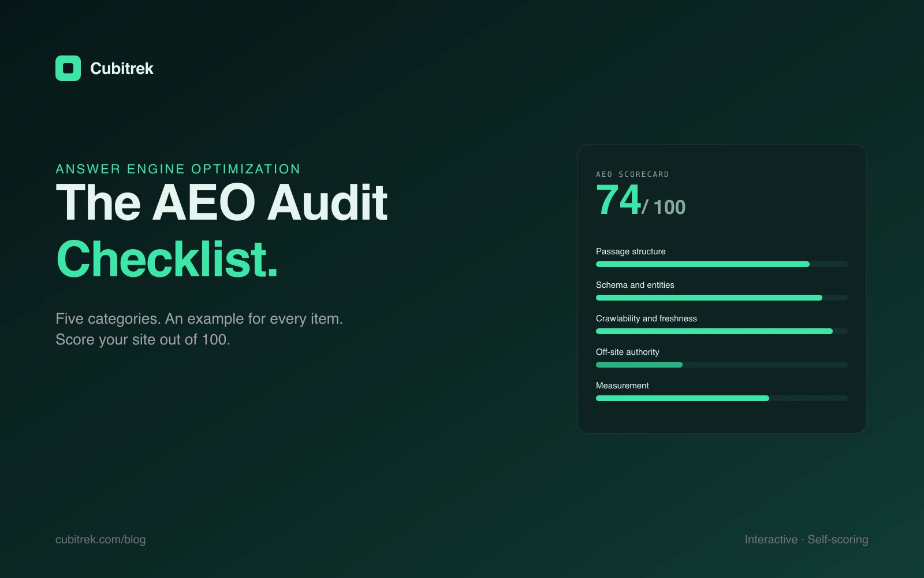This screenshot has height=578, width=924.
Task: Click the 'The AEO Audit' headline
Action: (222, 202)
